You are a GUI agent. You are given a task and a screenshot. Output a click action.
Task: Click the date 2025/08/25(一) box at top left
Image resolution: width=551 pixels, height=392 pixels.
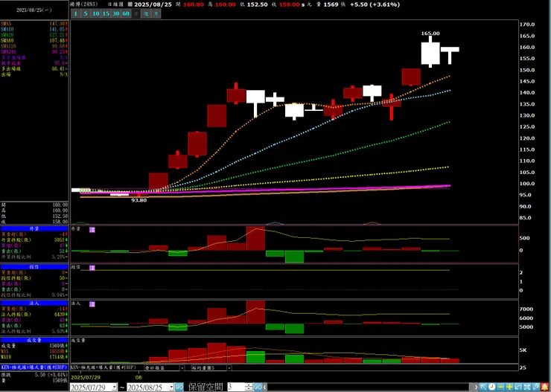(x=34, y=10)
